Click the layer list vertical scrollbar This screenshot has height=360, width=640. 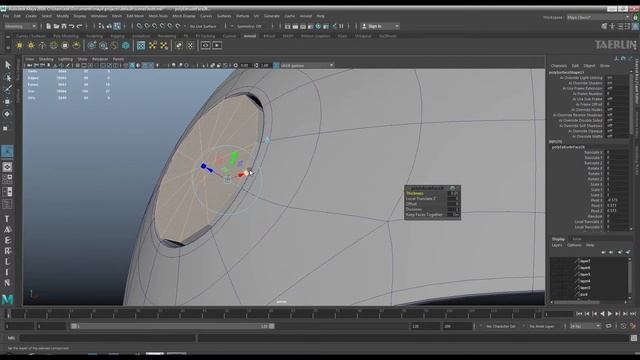630,278
